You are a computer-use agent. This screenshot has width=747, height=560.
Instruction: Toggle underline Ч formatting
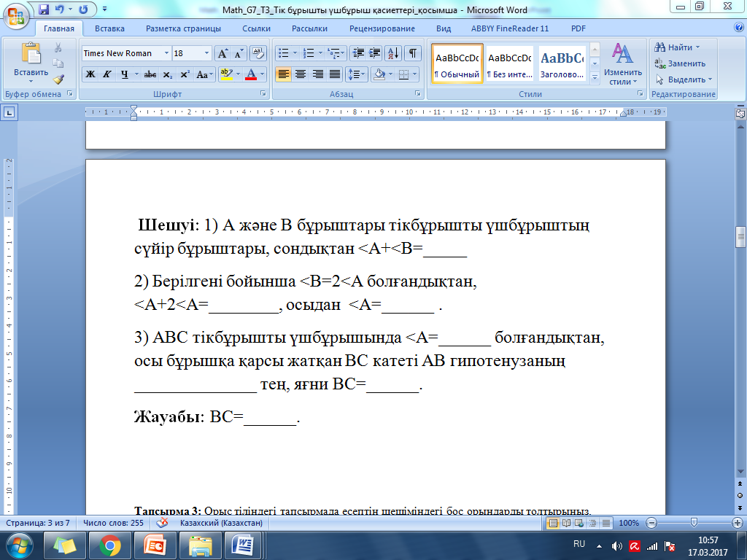click(x=124, y=74)
